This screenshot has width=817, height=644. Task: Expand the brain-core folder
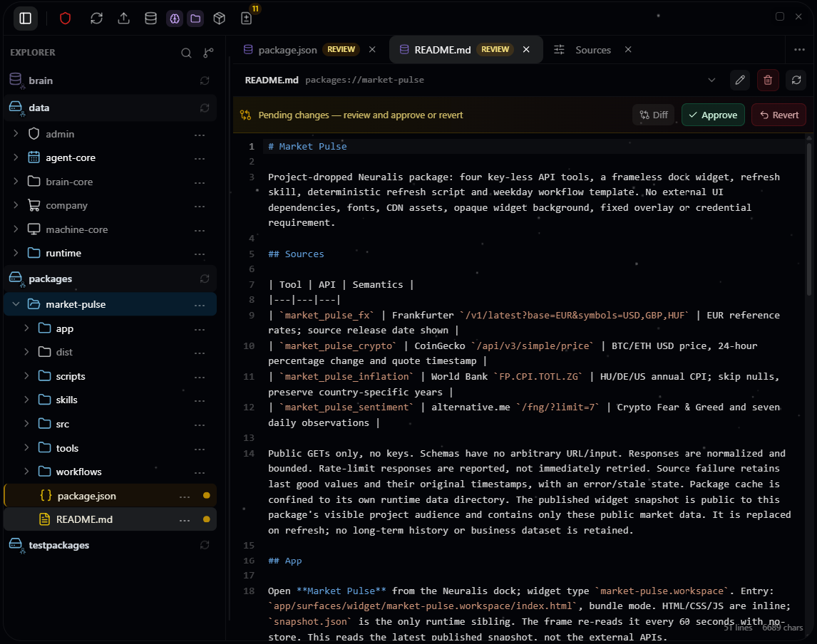(x=16, y=181)
